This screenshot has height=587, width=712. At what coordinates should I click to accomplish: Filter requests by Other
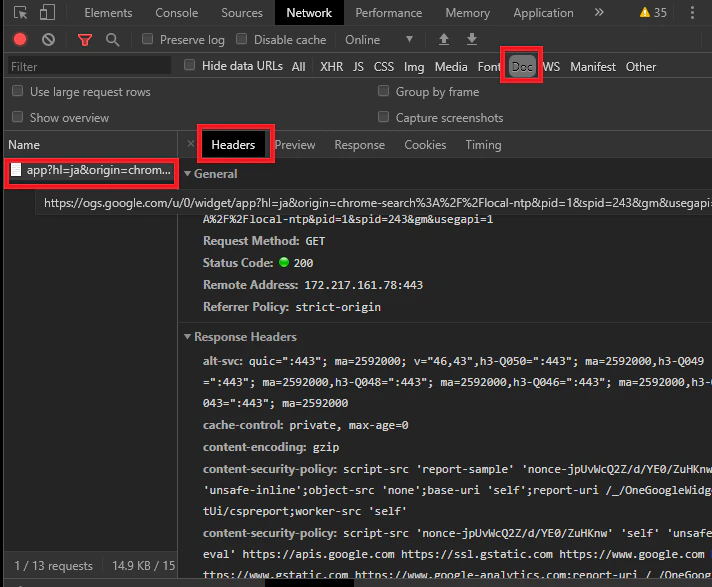coord(641,67)
